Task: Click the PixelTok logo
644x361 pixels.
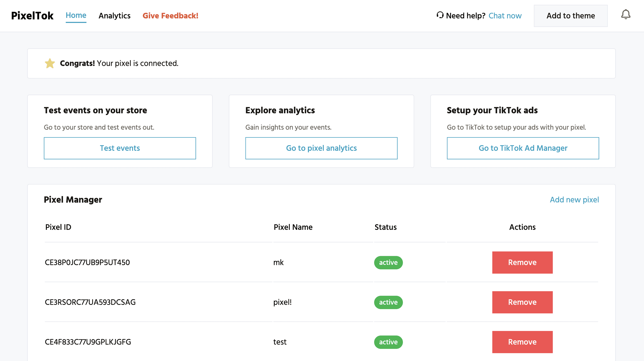Action: point(32,16)
